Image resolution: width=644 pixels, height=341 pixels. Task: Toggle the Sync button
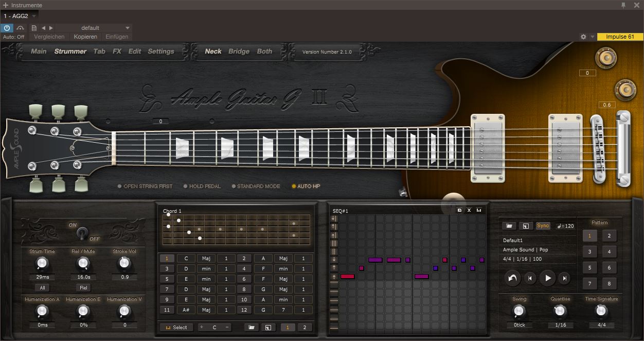click(543, 226)
